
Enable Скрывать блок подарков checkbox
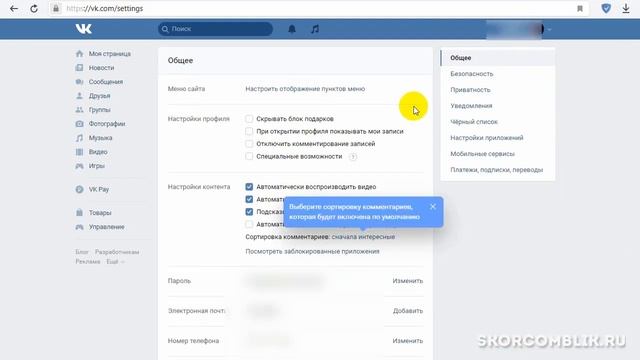(x=249, y=119)
